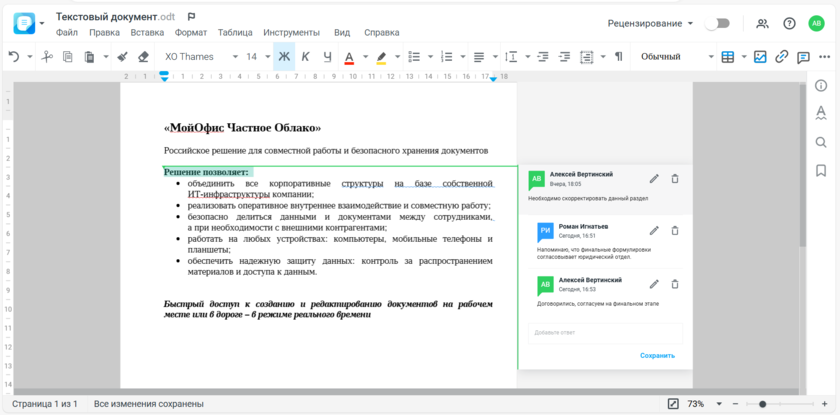Open the sharing access people icon
This screenshot has height=415, width=840.
click(763, 23)
